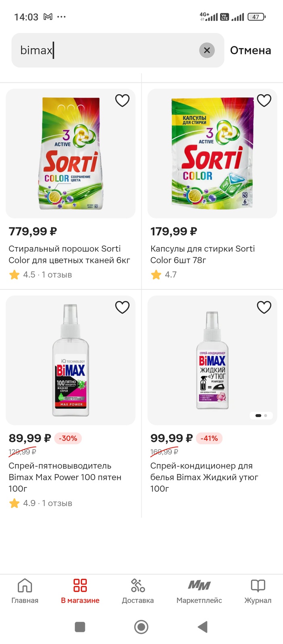Open the Доставка delivery tab
Image resolution: width=283 pixels, height=644 pixels.
138,590
